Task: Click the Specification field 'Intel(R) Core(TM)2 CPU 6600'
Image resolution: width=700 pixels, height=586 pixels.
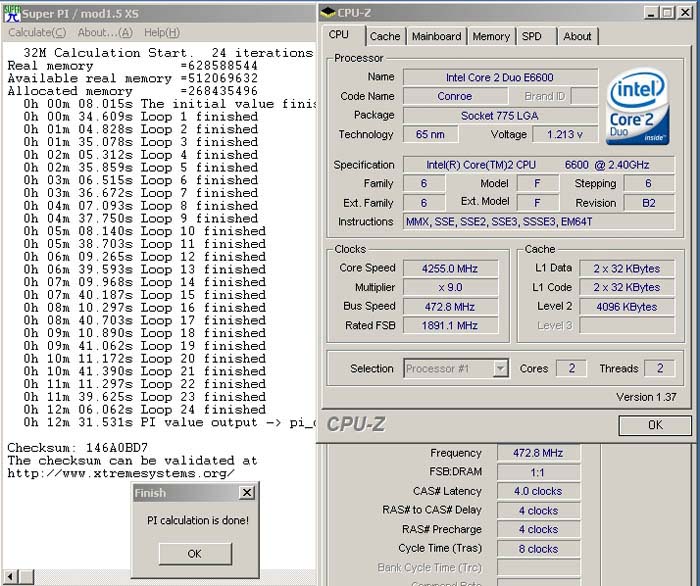Action: point(539,165)
